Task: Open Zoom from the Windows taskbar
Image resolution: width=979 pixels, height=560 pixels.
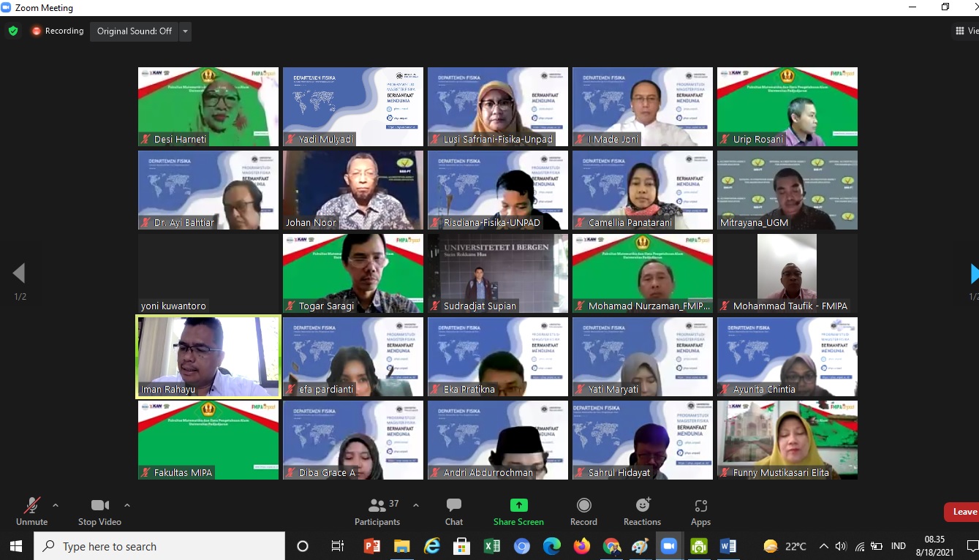Action: 668,546
